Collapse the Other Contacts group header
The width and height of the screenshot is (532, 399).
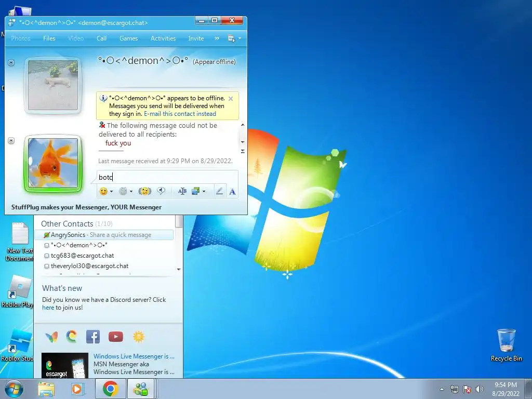coord(77,224)
